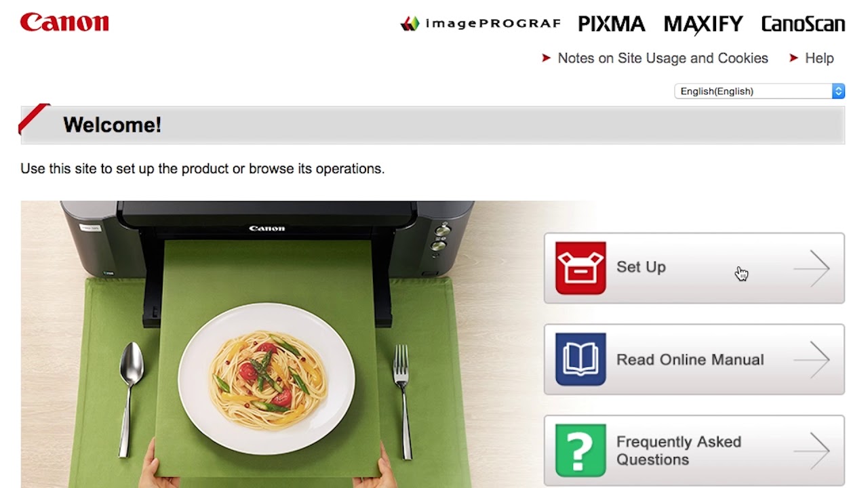
Task: Select the PIXMA brand logo
Action: click(611, 24)
